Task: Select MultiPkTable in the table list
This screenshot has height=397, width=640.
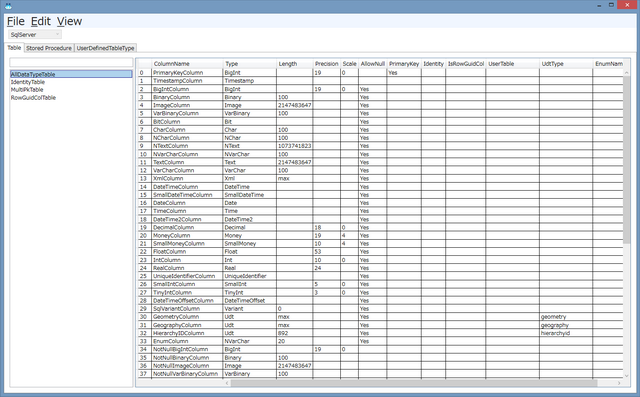Action: (27, 90)
